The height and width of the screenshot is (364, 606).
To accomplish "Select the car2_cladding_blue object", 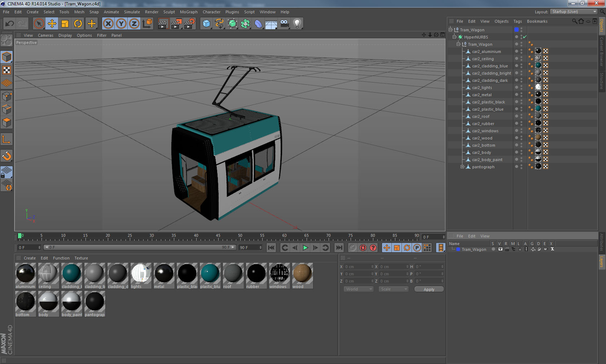I will point(490,66).
